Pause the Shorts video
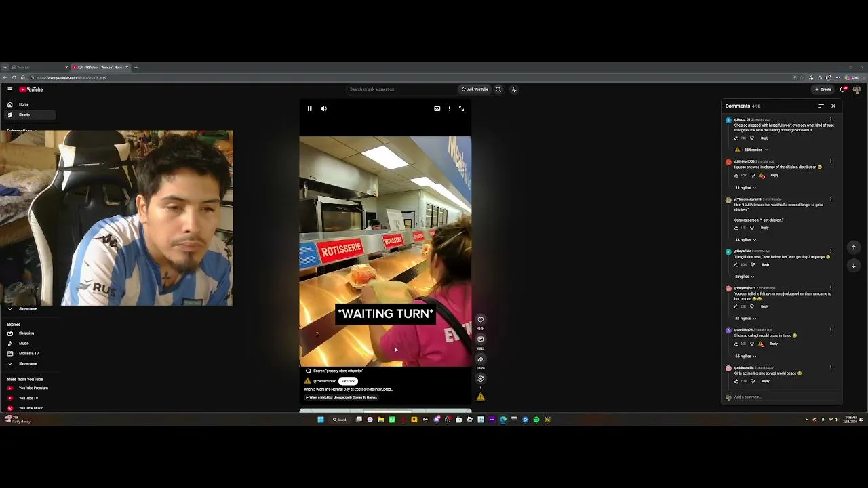This screenshot has height=488, width=868. (309, 108)
